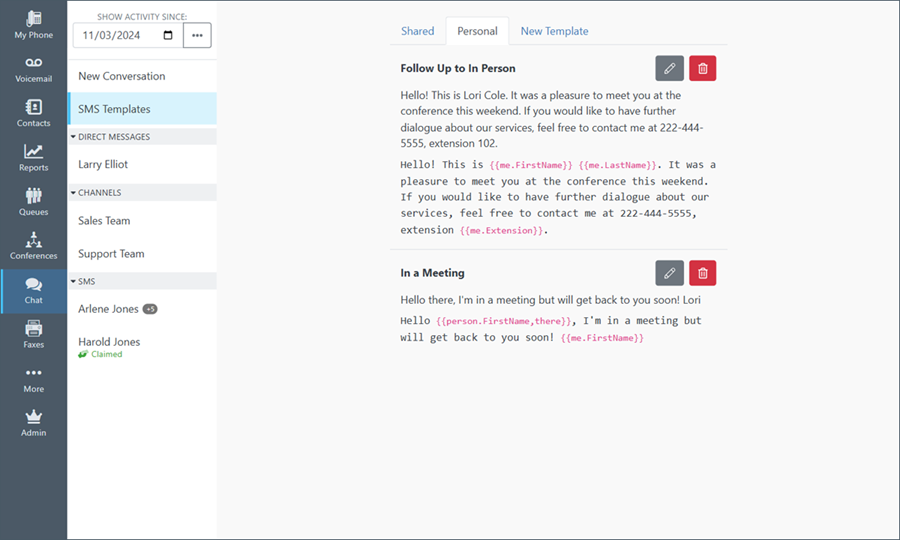This screenshot has width=900, height=540.
Task: Click the ellipsis button beside the date field
Action: tap(197, 35)
